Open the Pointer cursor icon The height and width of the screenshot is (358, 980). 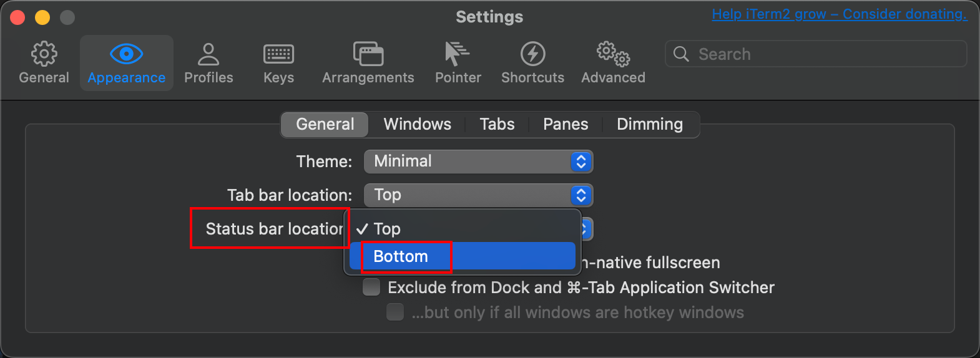[458, 54]
